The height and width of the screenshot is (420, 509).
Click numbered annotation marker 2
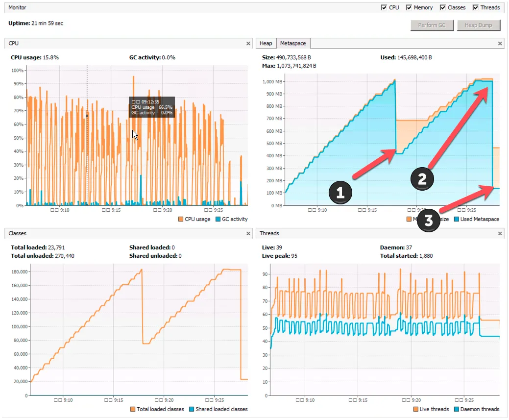pos(422,179)
